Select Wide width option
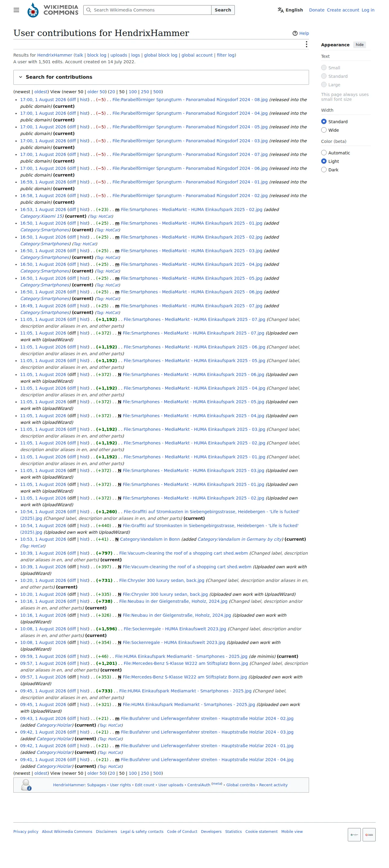 click(324, 130)
